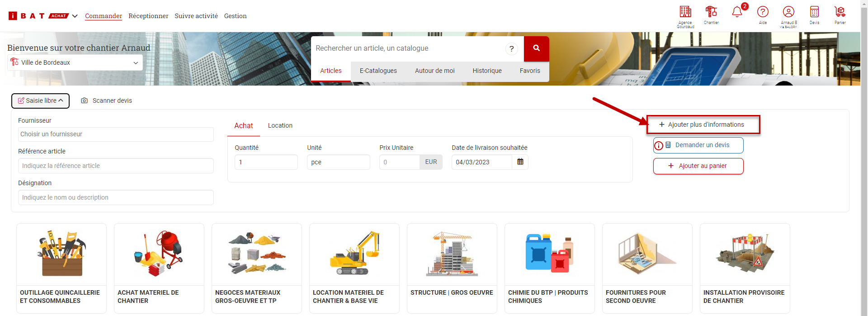
Task: Open the Devis calculator icon
Action: point(814,12)
